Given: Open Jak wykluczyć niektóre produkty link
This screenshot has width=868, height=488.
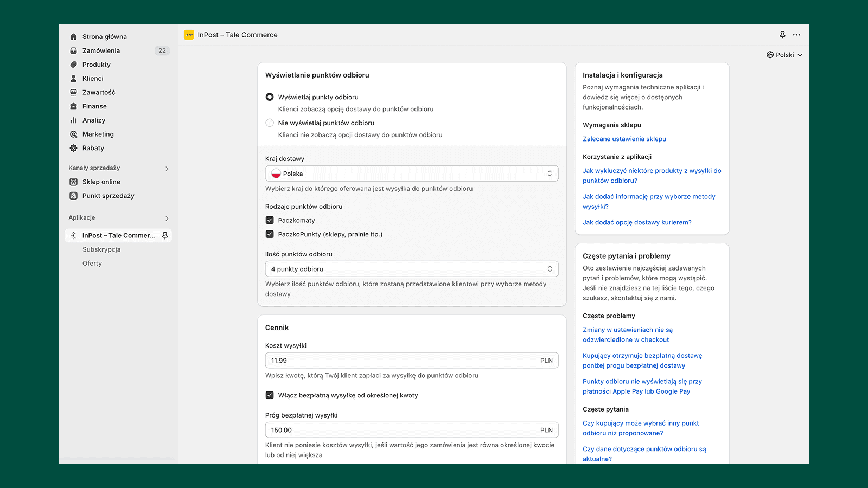Looking at the screenshot, I should point(652,176).
